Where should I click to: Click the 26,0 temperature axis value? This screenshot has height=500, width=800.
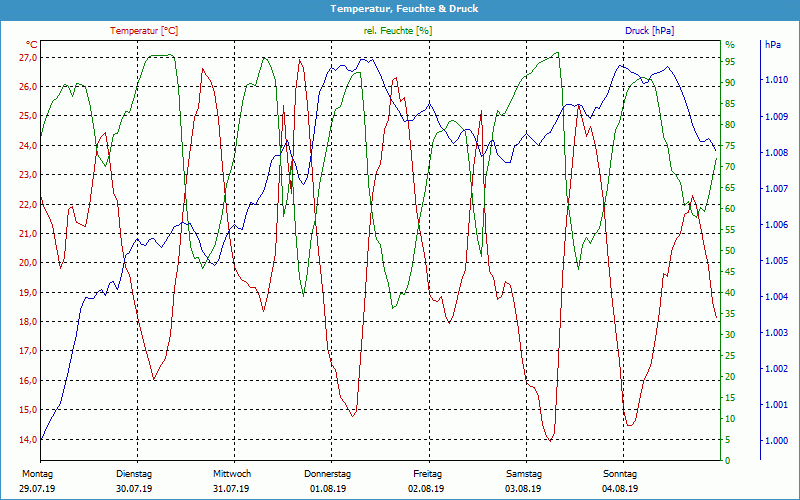(29, 87)
